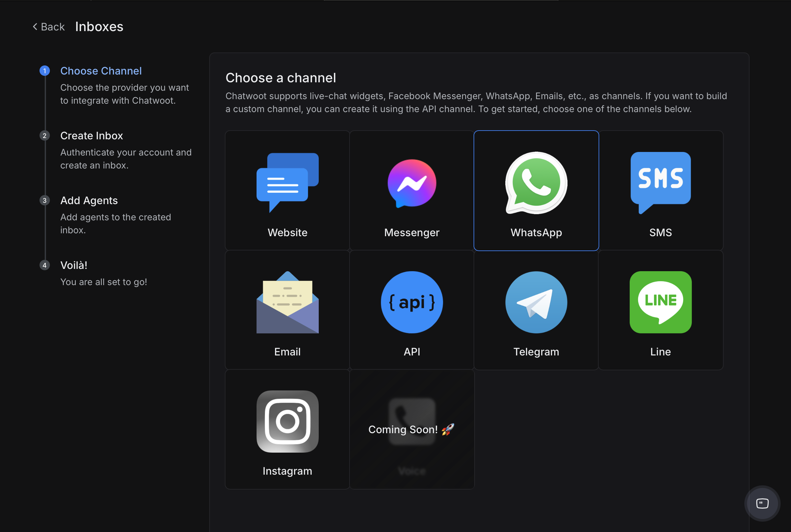The image size is (791, 532).
Task: Click the Website label text
Action: tap(287, 232)
